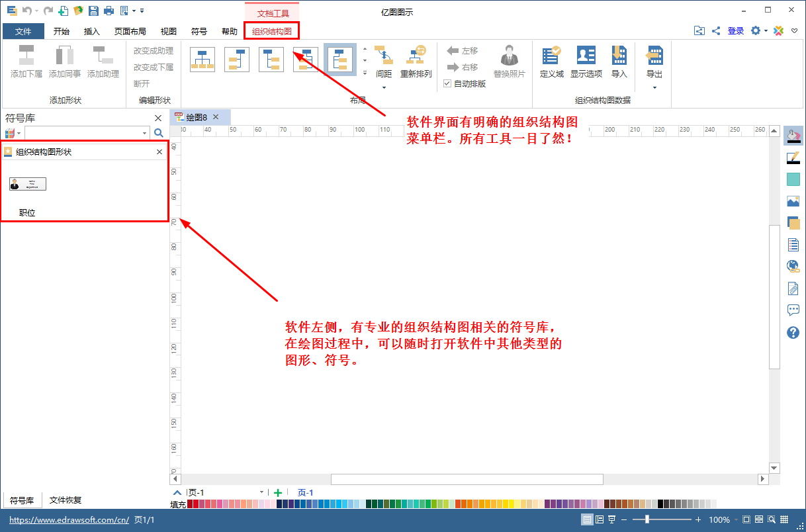806x532 pixels.
Task: Switch to the 符号 ribbon tab
Action: pyautogui.click(x=199, y=31)
